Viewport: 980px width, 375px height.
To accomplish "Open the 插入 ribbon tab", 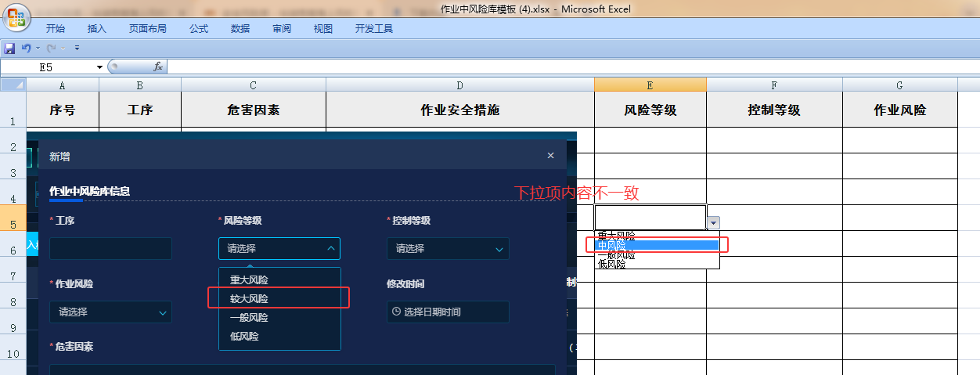I will [97, 29].
